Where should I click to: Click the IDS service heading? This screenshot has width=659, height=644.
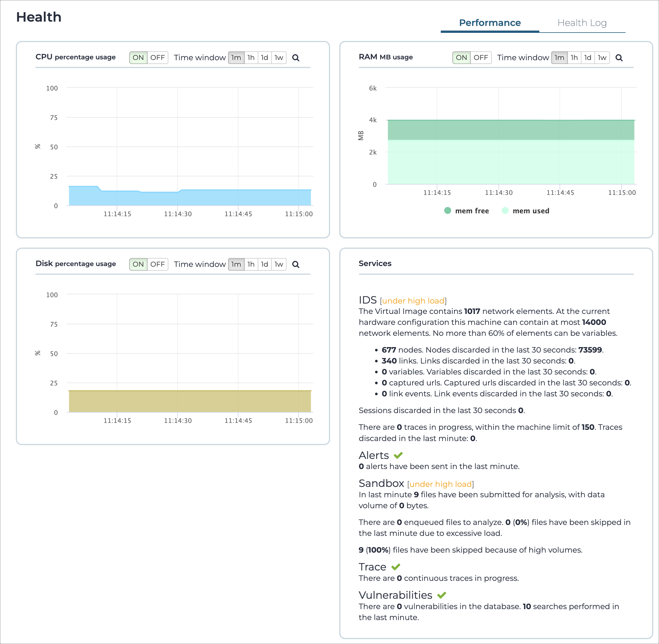[368, 300]
